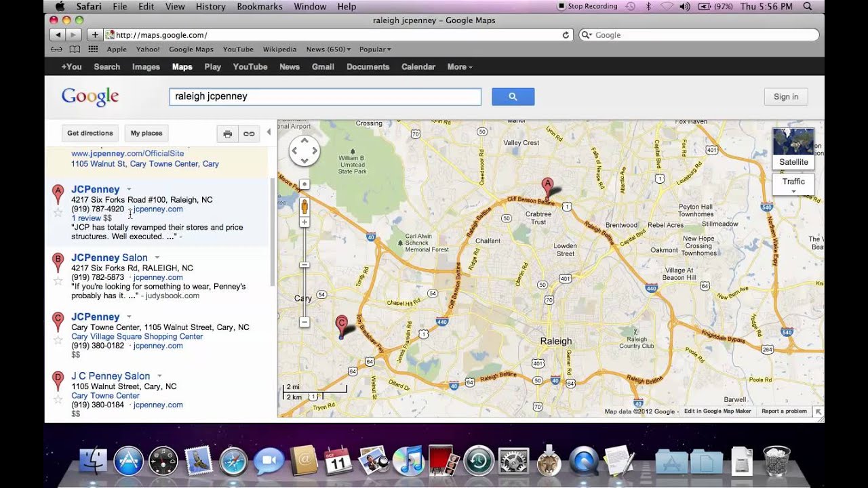Click My places button
Screen dimensions: 868x488
[x=146, y=134]
